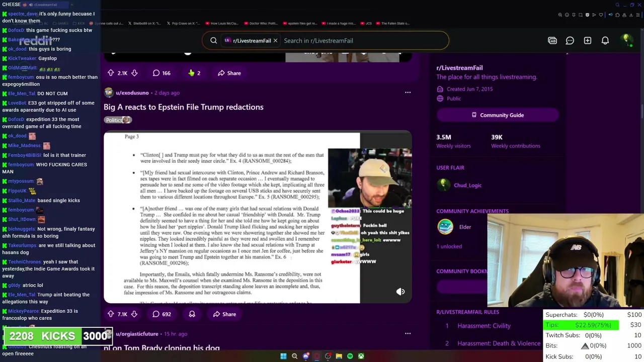Upvote the post with 2.1K score
The width and height of the screenshot is (644, 362).
click(x=111, y=73)
